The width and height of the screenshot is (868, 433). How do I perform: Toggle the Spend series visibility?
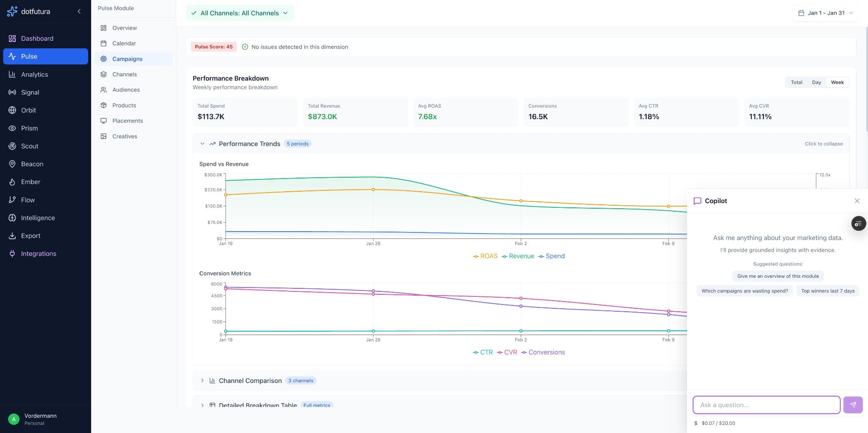pos(551,256)
